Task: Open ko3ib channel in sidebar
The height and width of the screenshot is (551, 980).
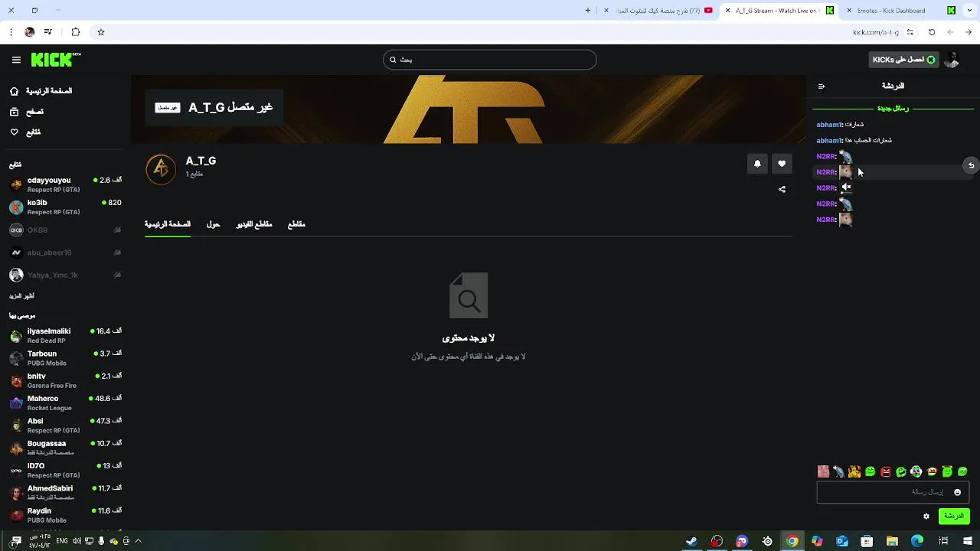Action: tap(66, 207)
